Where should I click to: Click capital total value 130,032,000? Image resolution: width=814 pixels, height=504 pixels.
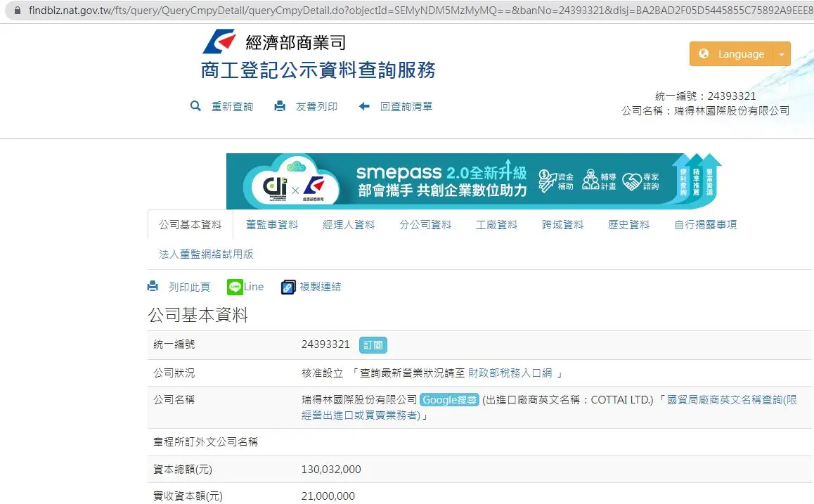pyautogui.click(x=331, y=470)
